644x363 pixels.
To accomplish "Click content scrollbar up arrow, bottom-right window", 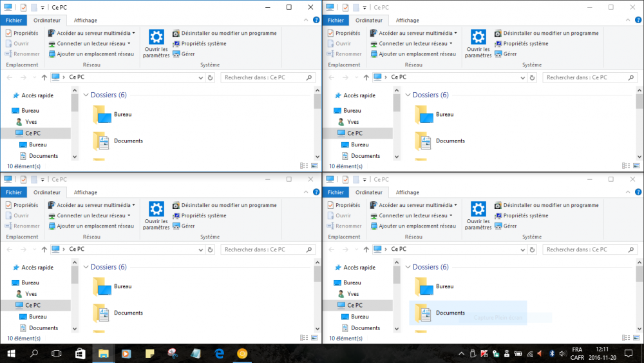I will [x=639, y=262].
